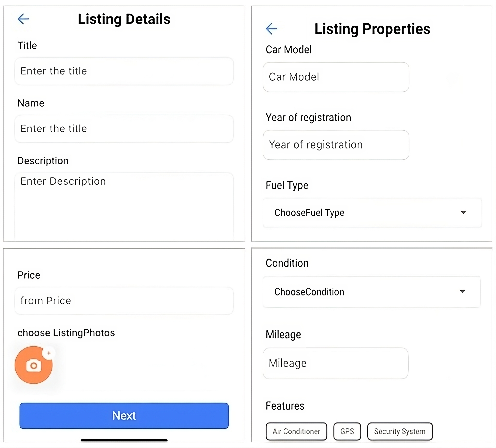Focus the Title input field

point(124,71)
